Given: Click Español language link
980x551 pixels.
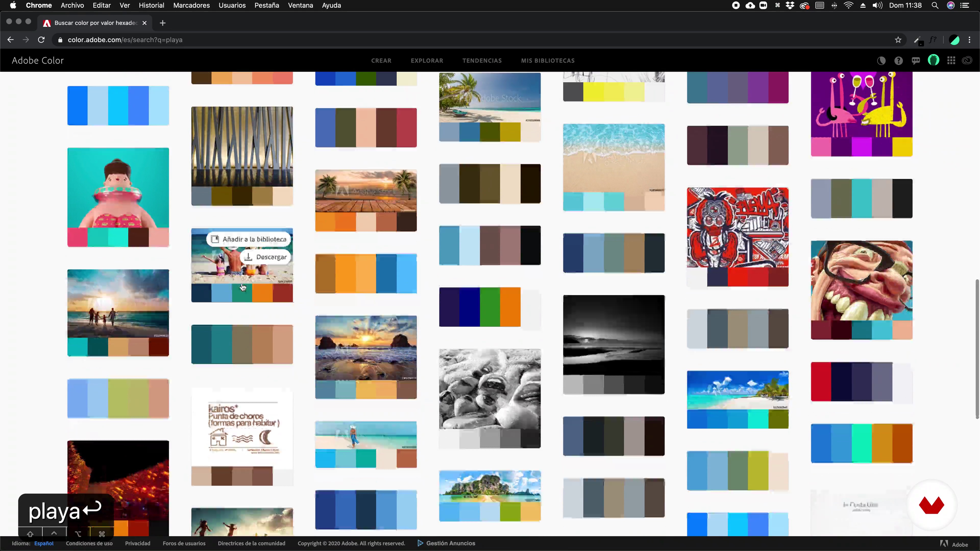Looking at the screenshot, I should (44, 543).
